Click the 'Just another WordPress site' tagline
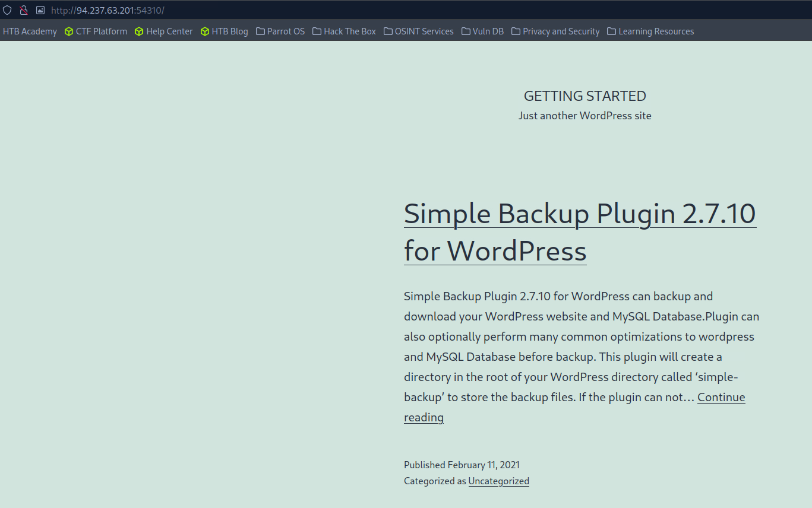 point(585,116)
